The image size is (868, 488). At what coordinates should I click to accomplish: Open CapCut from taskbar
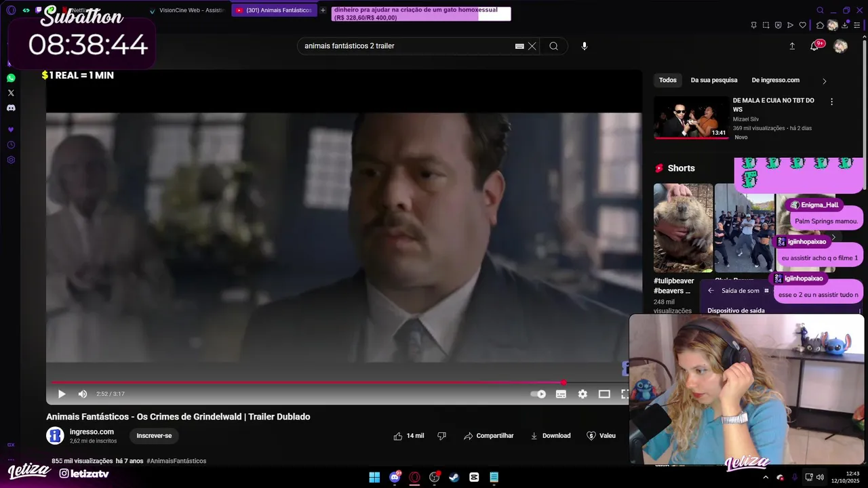click(474, 477)
